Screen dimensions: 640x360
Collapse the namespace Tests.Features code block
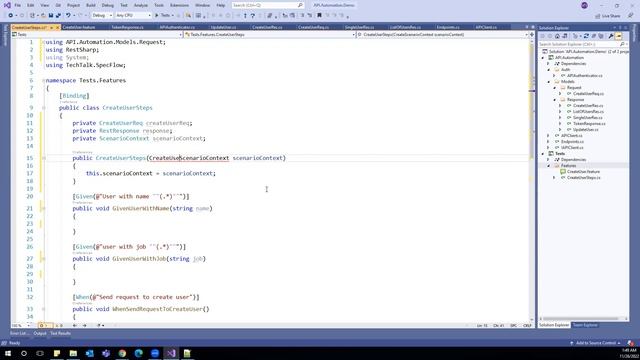click(43, 80)
